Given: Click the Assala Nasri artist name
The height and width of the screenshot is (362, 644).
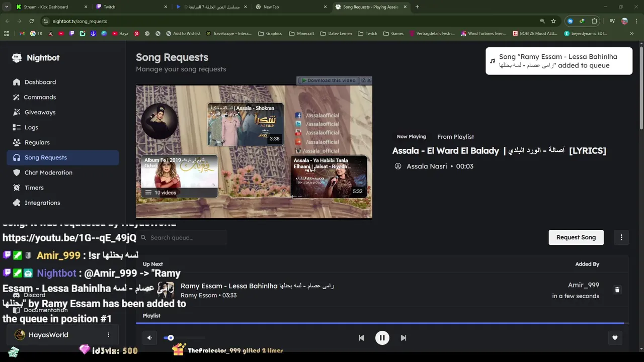Looking at the screenshot, I should [x=427, y=166].
